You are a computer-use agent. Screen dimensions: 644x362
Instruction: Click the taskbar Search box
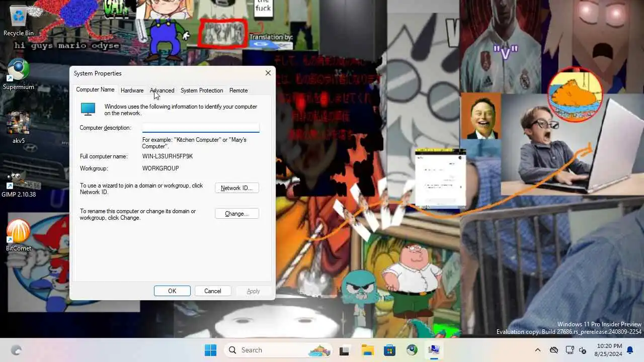pos(278,350)
